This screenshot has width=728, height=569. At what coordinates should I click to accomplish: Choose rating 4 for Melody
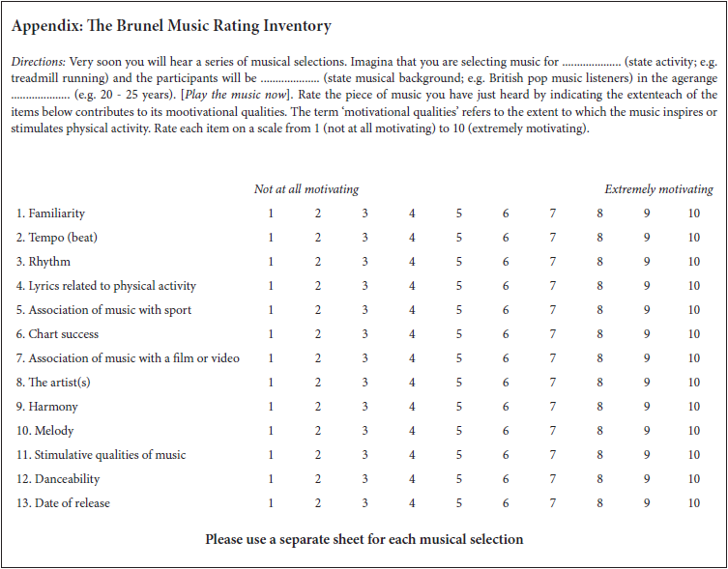[x=412, y=431]
